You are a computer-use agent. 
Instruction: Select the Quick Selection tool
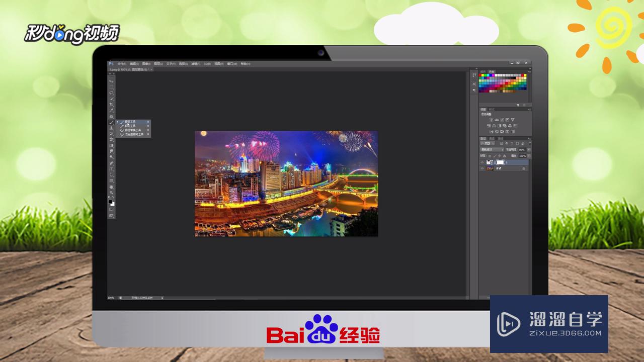[x=111, y=99]
